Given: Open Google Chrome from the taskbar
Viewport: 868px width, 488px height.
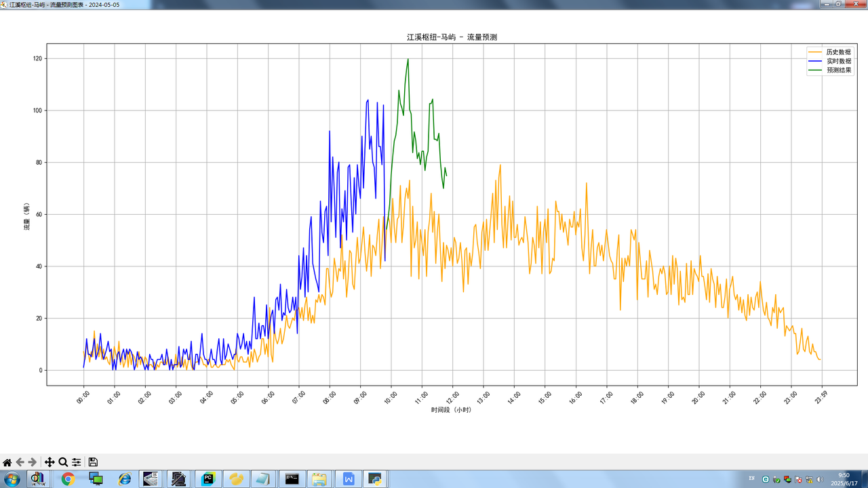Looking at the screenshot, I should [68, 479].
